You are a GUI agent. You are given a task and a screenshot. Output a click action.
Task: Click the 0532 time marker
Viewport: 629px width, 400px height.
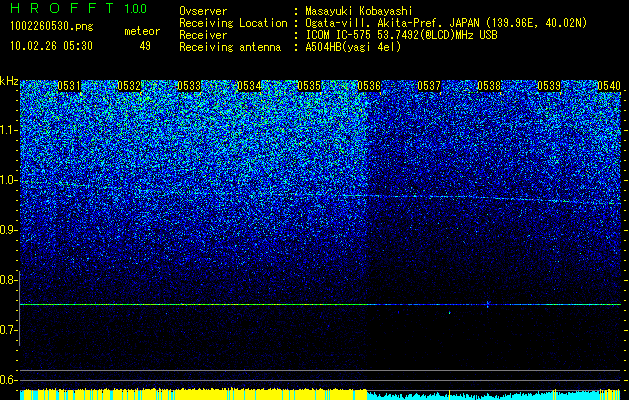129,86
